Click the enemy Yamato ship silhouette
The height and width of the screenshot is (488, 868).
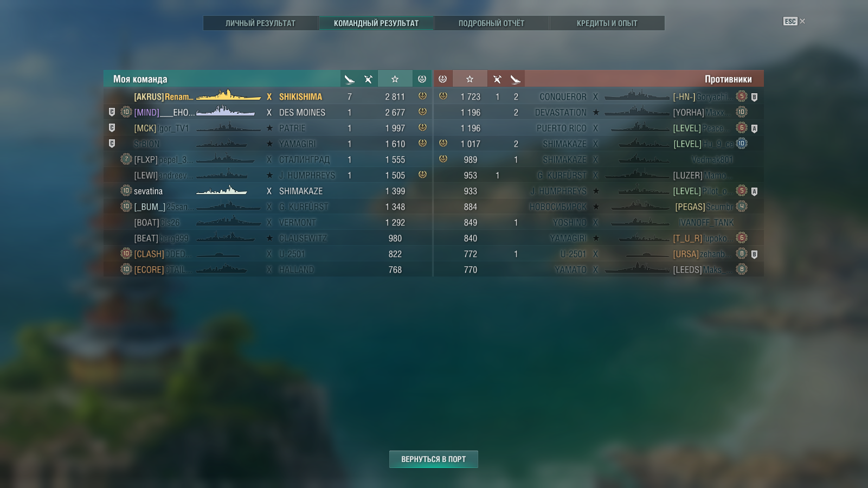pos(637,269)
